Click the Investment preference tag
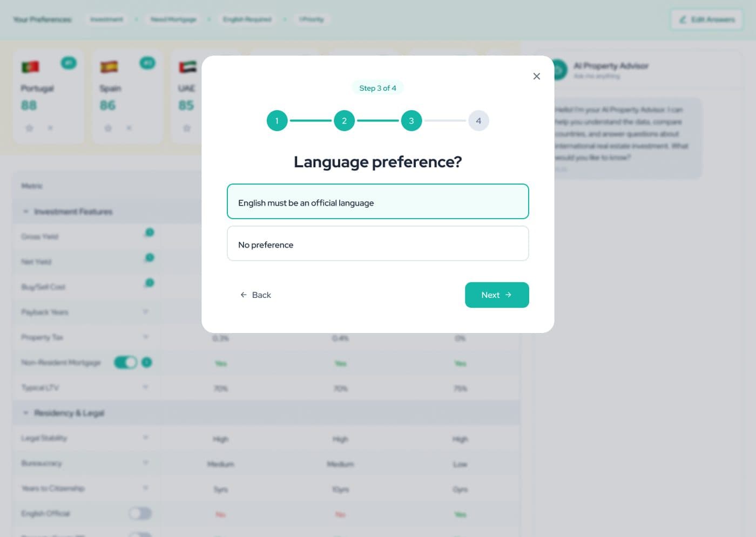756x537 pixels. (x=106, y=19)
